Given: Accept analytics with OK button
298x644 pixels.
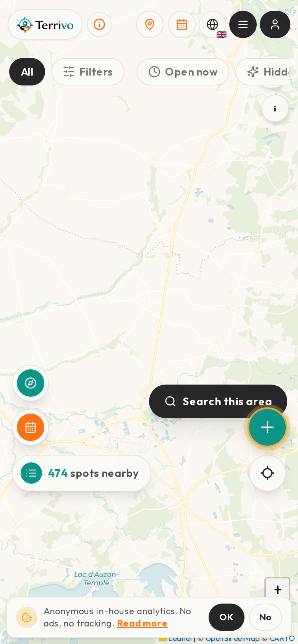Looking at the screenshot, I should click(227, 617).
